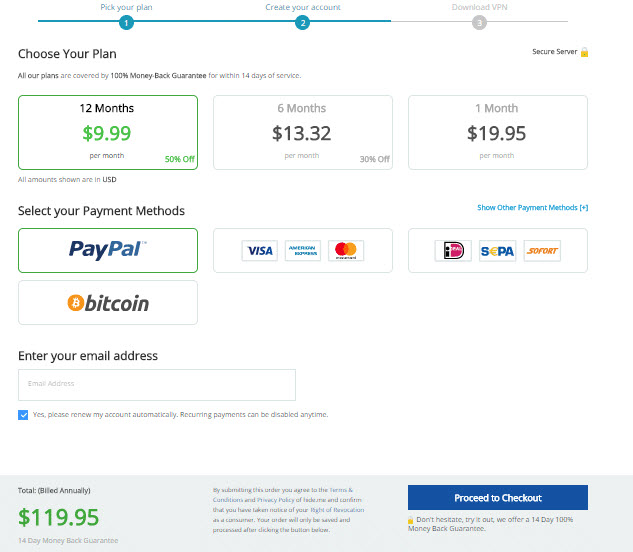633x552 pixels.
Task: Expand Show Other Payment Methods
Action: [532, 208]
